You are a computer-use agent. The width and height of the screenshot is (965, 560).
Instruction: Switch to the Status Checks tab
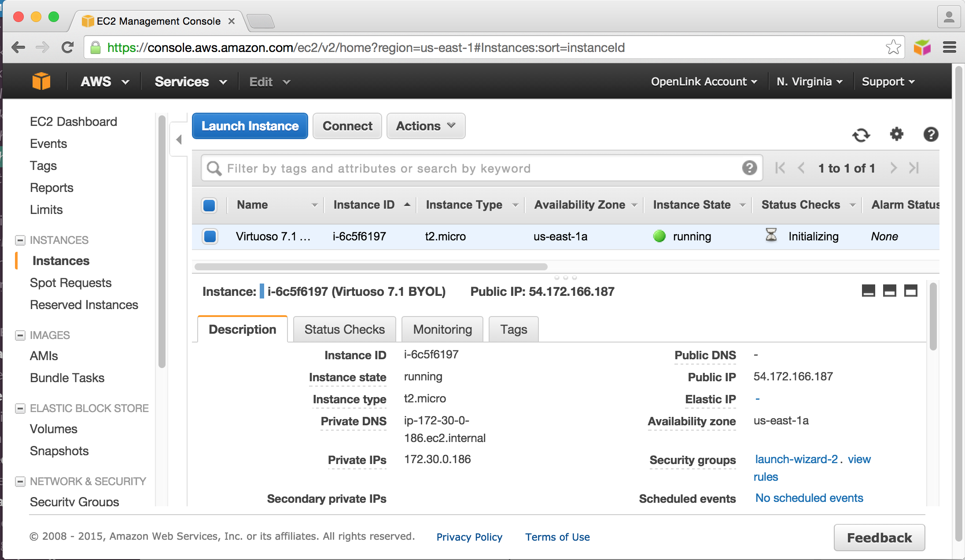[344, 329]
